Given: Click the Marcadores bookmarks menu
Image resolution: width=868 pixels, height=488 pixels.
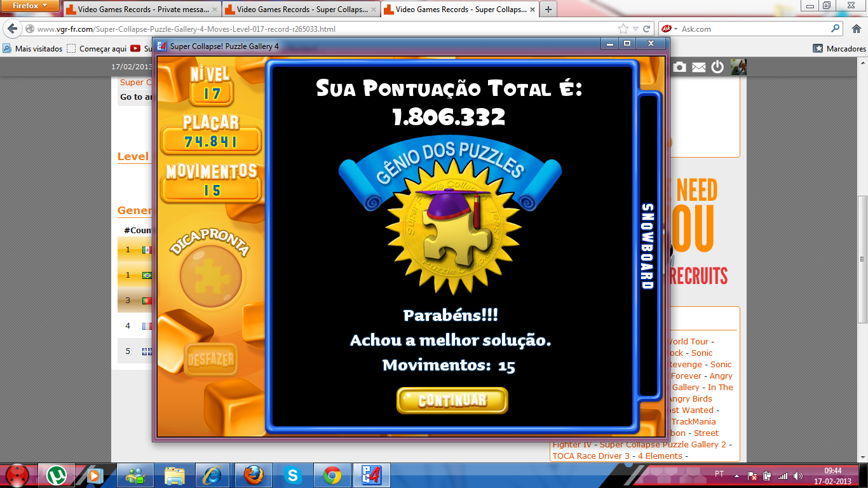Looking at the screenshot, I should [839, 48].
